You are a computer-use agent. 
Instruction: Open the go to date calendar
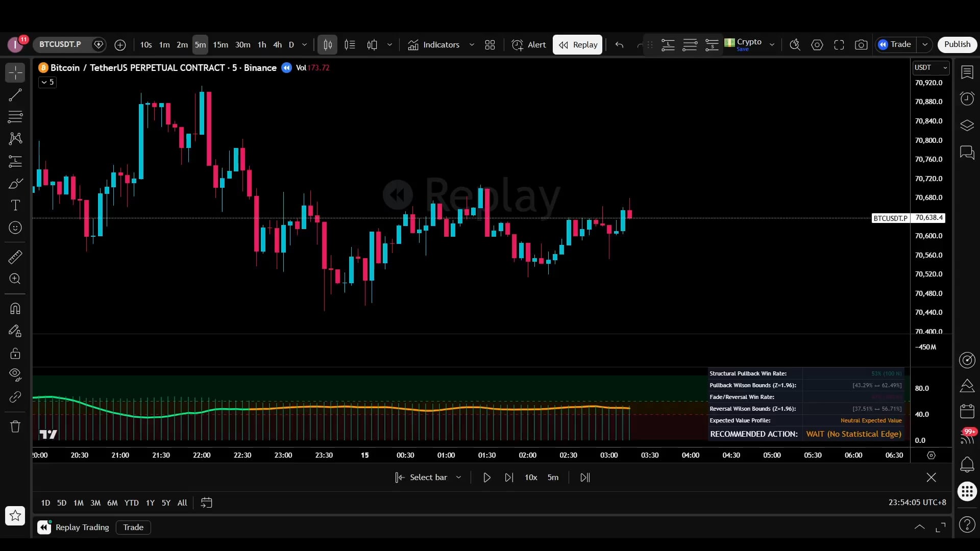pyautogui.click(x=206, y=503)
